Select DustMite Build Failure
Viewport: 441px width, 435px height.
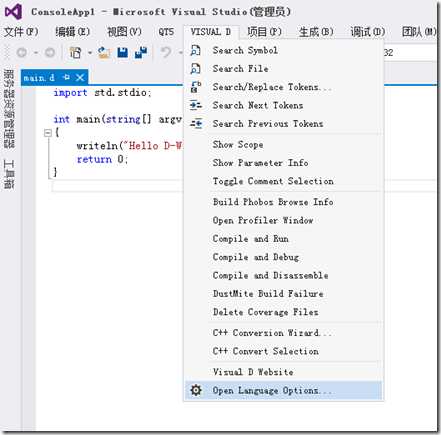(x=283, y=294)
